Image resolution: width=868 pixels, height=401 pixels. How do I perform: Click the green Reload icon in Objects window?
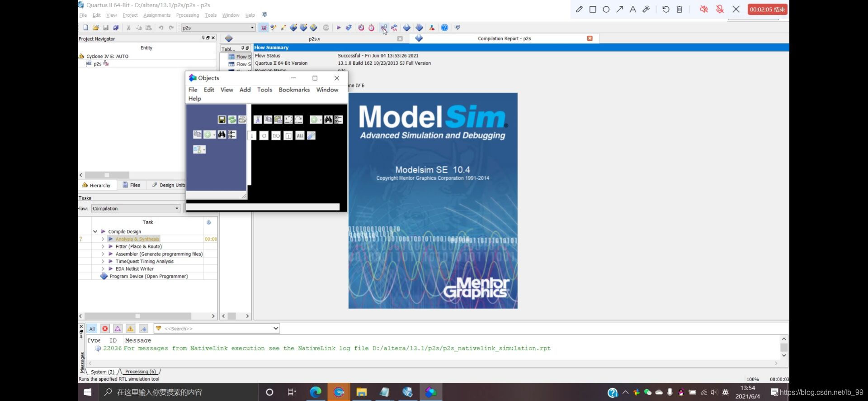coord(232,119)
